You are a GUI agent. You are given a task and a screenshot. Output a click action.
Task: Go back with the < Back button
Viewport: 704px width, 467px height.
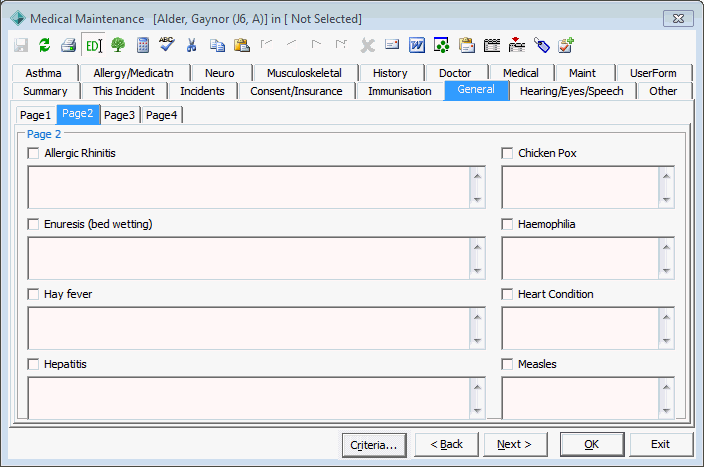coord(447,444)
